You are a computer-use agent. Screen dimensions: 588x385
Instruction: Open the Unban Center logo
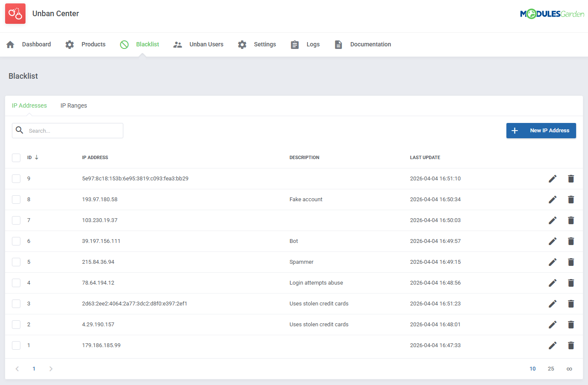coord(15,13)
